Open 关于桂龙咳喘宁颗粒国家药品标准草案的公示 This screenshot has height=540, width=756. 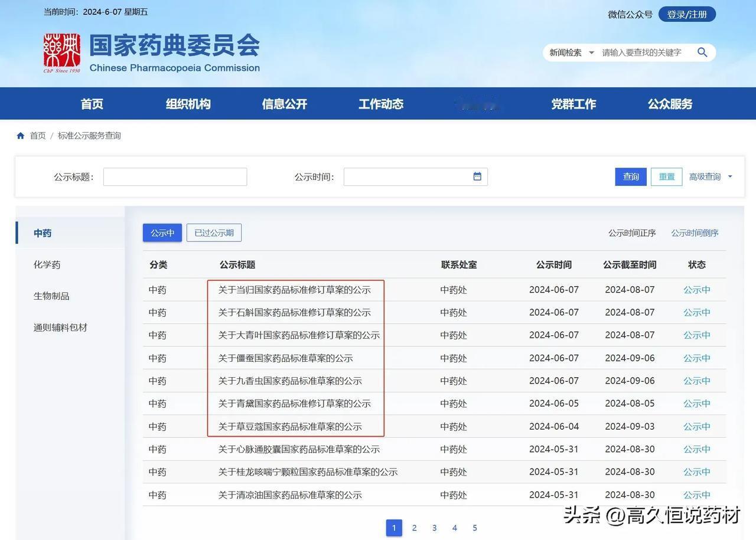tap(308, 472)
